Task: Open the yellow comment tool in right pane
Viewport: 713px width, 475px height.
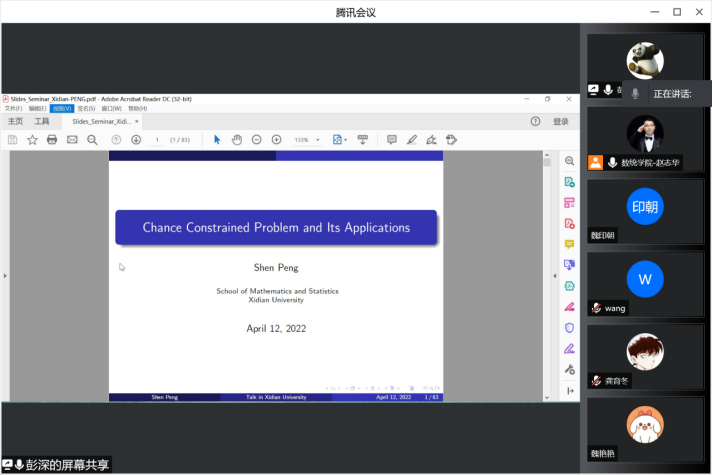Action: coord(569,244)
